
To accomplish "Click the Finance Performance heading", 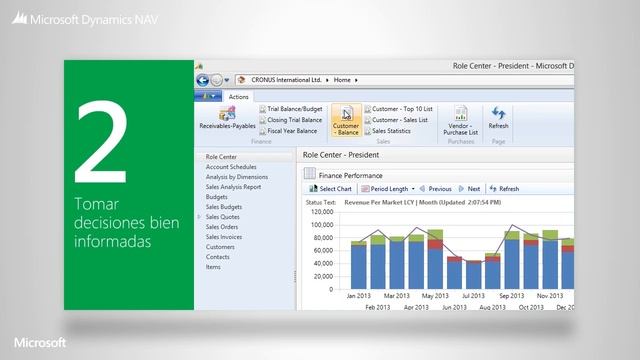I will pos(351,176).
